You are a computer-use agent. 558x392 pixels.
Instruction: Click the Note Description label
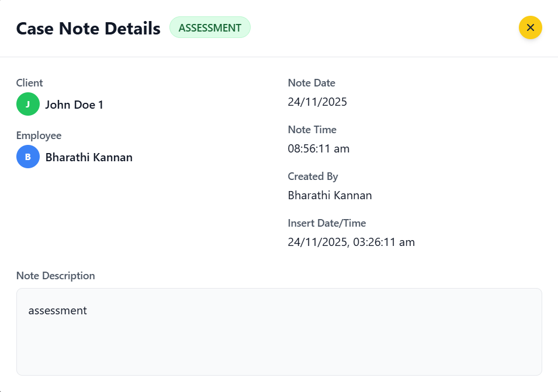point(56,276)
